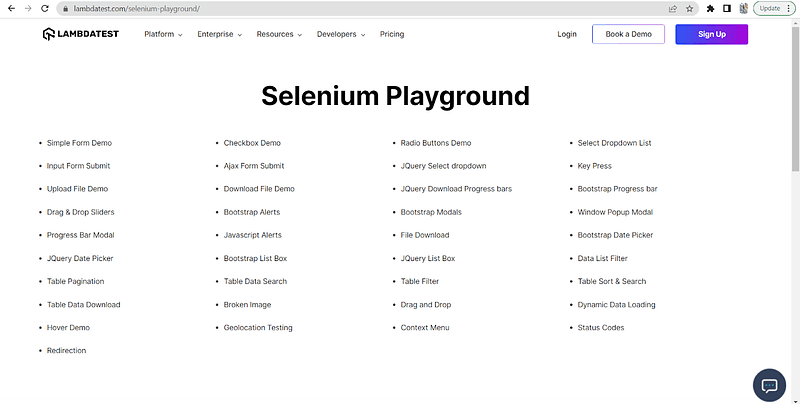800x404 pixels.
Task: Open Drag and Drop link
Action: (426, 305)
